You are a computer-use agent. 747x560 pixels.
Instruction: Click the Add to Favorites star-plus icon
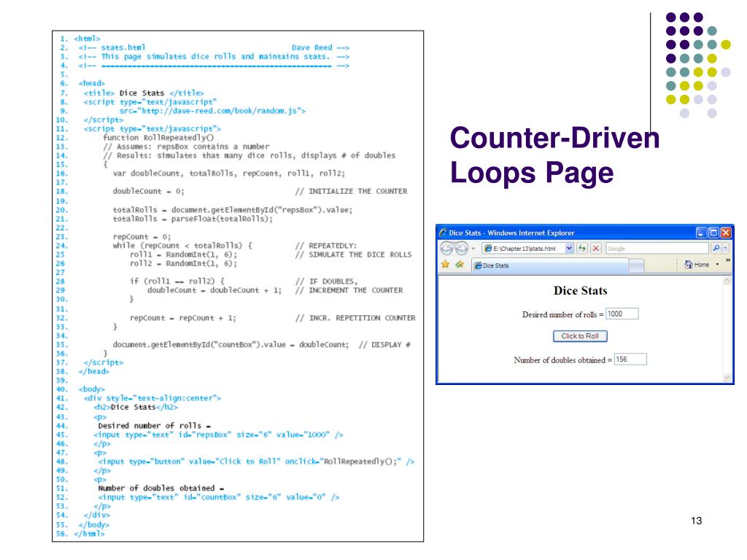click(x=460, y=264)
